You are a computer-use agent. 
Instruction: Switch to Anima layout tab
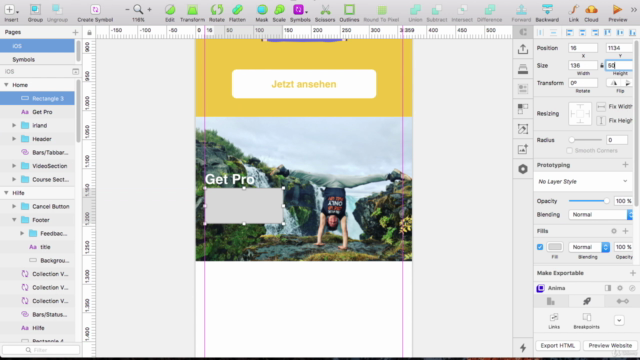551,301
